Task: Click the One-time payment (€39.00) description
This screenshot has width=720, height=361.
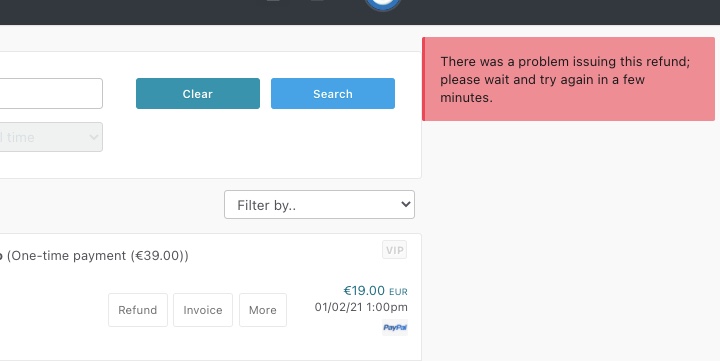Action: [97, 256]
